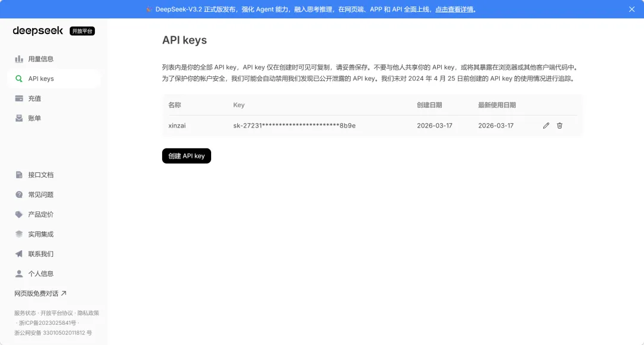Viewport: 644px width, 345px height.
Task: Click the masked key sk-27231...8b9e
Action: (295, 126)
